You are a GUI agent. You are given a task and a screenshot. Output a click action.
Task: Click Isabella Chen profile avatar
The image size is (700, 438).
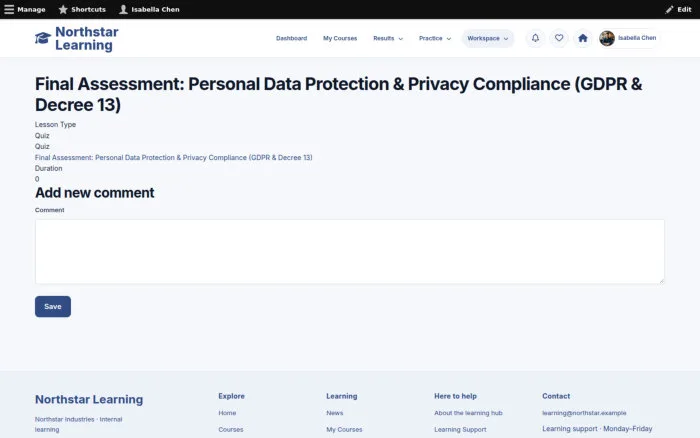[x=607, y=38]
